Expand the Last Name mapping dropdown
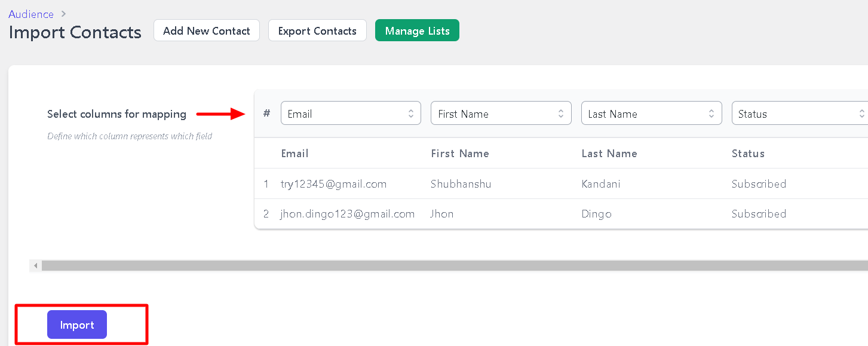Screen dimensions: 868x346 [x=651, y=113]
